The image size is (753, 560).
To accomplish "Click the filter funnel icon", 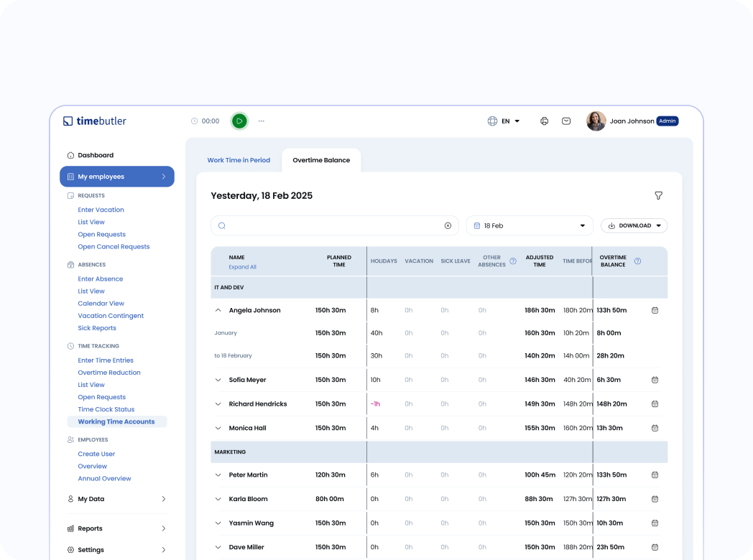I will coord(658,196).
